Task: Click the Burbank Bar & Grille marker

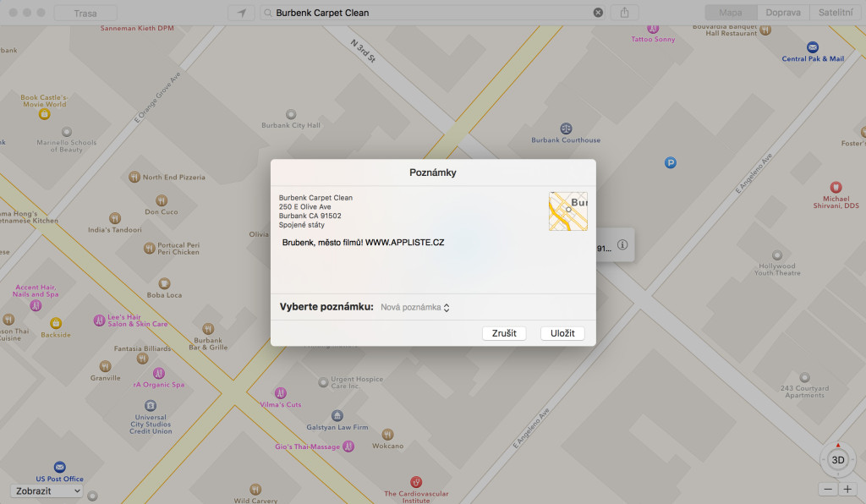Action: [208, 329]
